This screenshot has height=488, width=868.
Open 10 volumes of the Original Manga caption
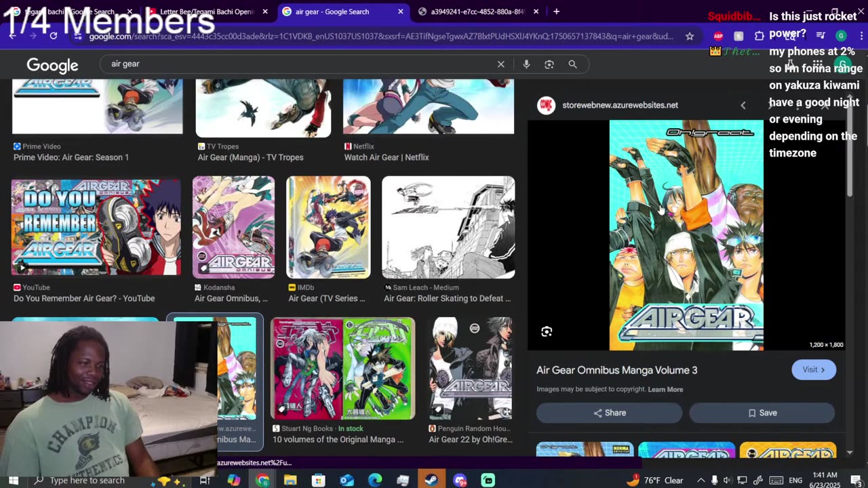click(338, 439)
